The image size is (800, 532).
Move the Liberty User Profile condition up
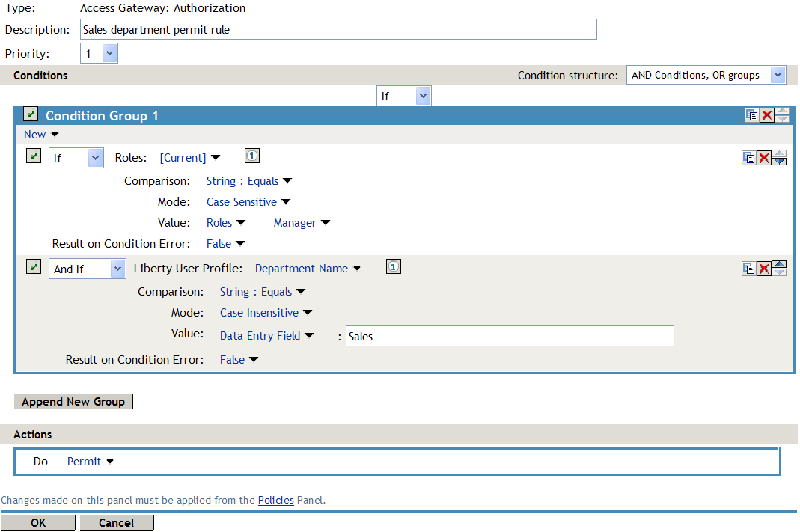pos(779,264)
